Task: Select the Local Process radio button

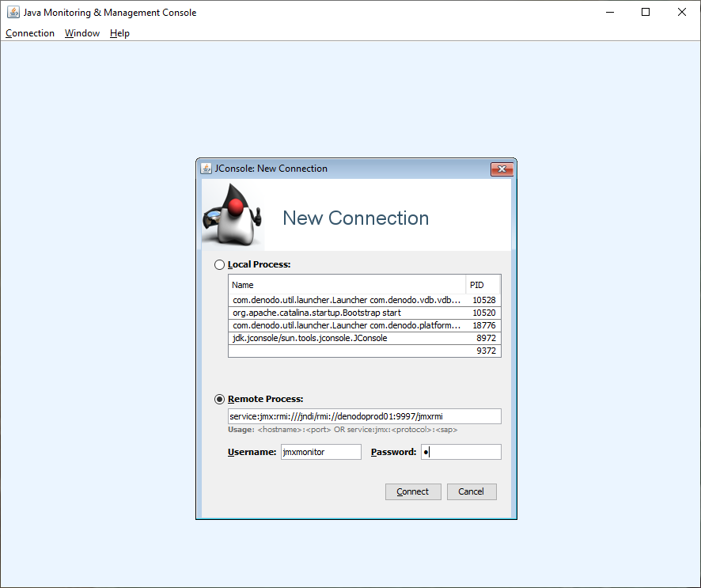Action: 219,264
